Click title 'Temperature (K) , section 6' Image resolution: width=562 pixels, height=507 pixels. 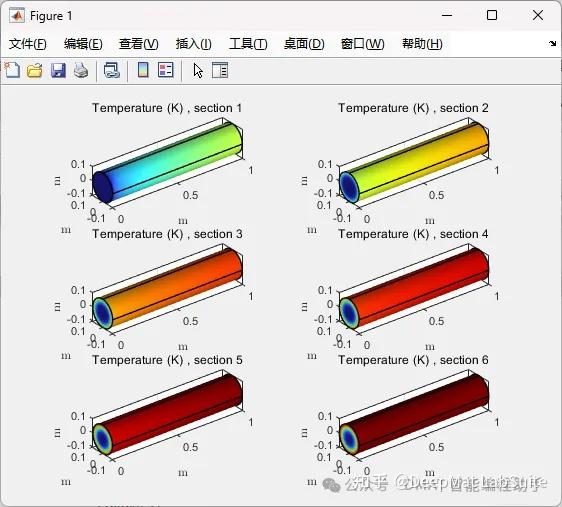(413, 360)
